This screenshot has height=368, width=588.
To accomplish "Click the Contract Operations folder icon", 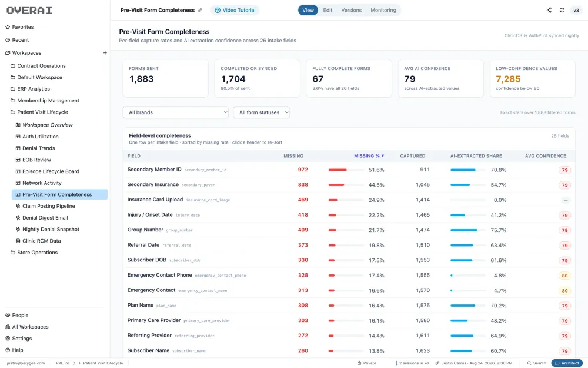I will (x=13, y=66).
